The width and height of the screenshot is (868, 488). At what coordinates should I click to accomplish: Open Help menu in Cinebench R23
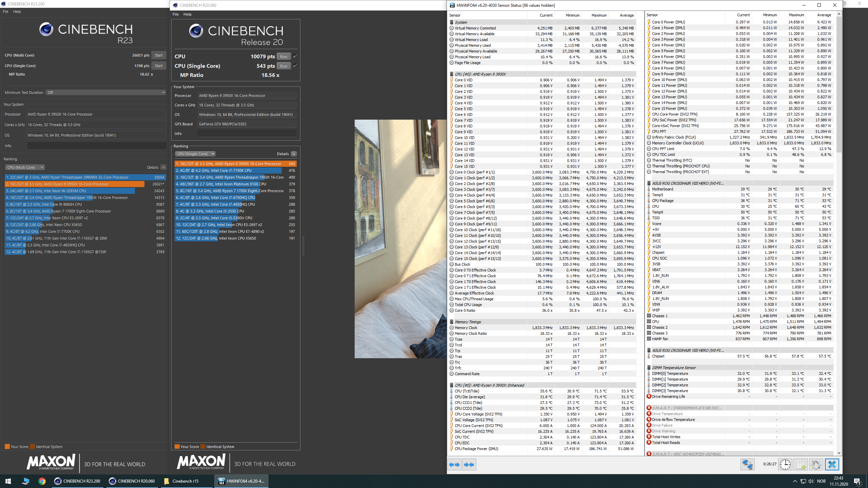click(x=17, y=12)
